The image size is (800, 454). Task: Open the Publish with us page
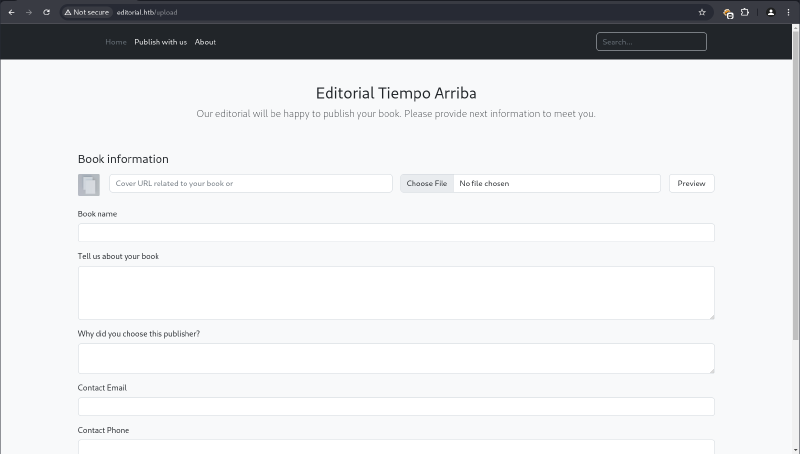pos(160,42)
